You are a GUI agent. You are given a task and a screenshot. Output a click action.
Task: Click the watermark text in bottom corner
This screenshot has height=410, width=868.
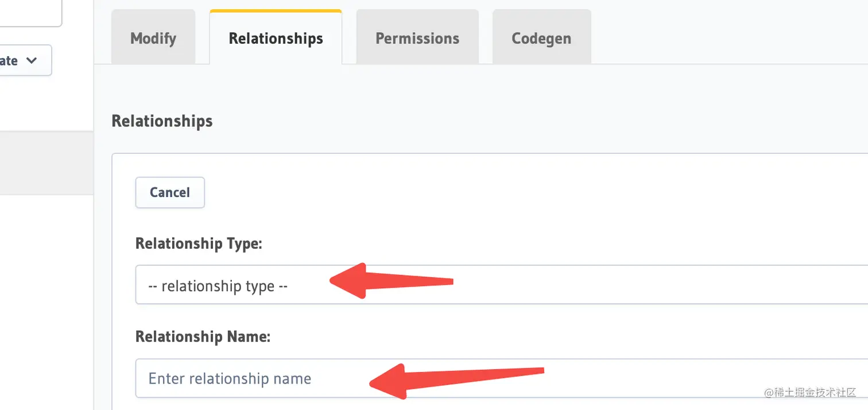click(x=810, y=392)
